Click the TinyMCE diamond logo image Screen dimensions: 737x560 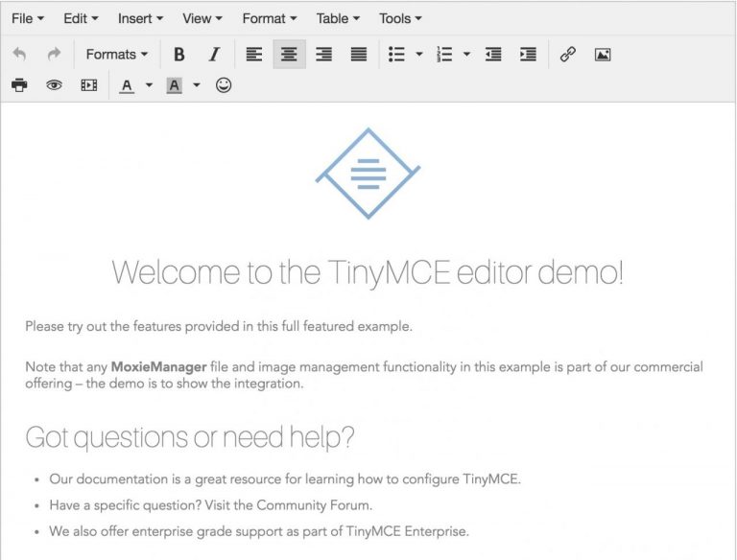click(x=368, y=174)
